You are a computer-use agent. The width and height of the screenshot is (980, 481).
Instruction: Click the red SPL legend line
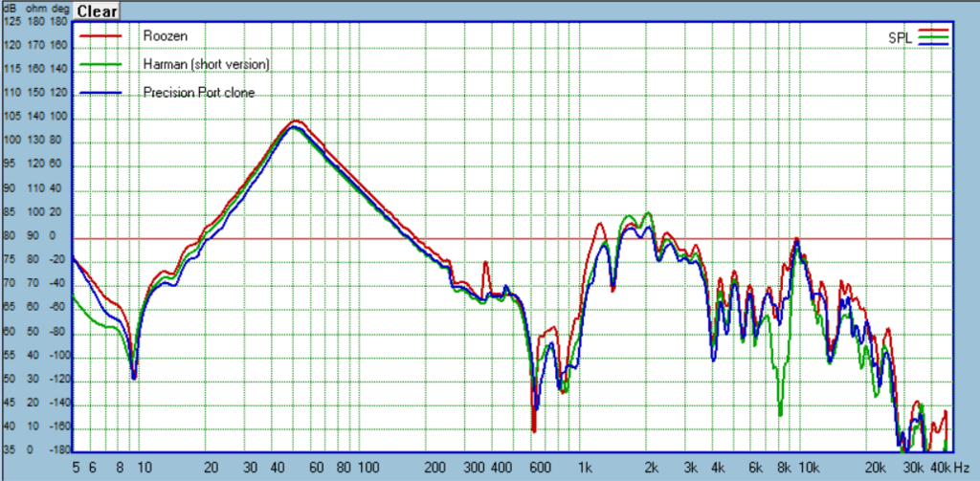point(933,30)
